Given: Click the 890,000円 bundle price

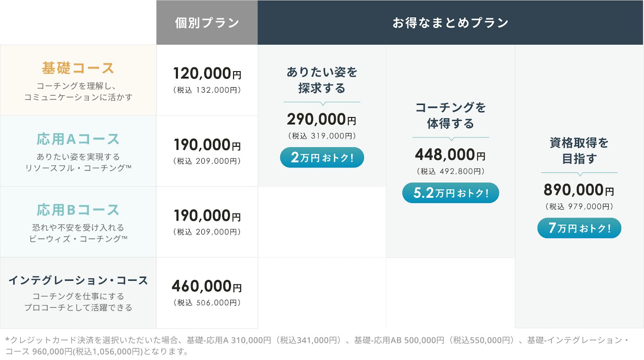Looking at the screenshot, I should click(579, 190).
